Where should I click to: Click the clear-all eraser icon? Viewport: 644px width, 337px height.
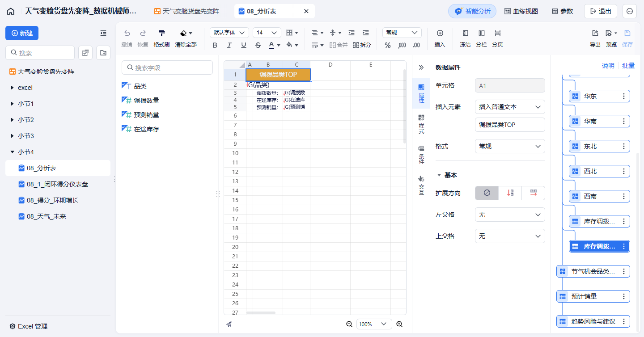tap(183, 33)
